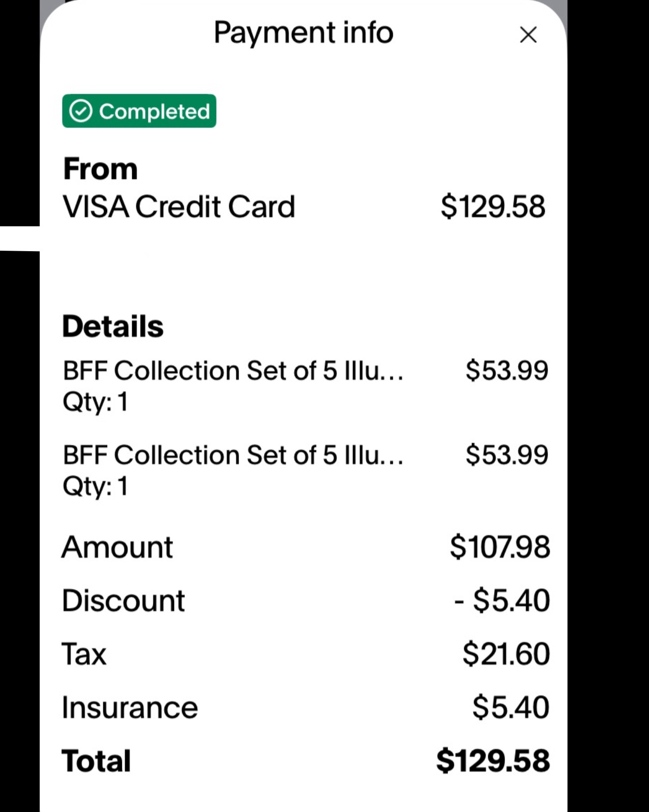Tap the first item's $53.99 price
This screenshot has width=649, height=812.
click(x=507, y=370)
